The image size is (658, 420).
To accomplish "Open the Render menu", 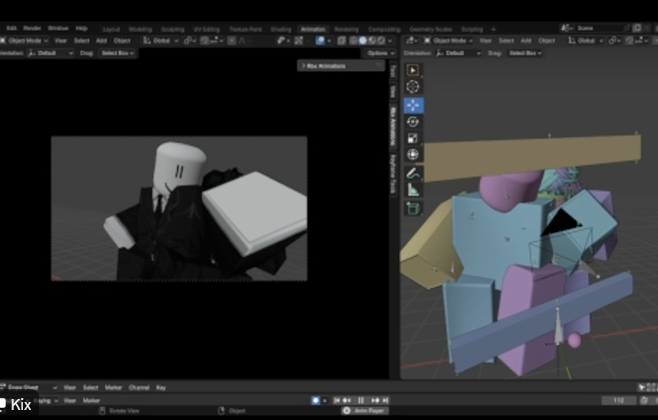I will 32,28.
